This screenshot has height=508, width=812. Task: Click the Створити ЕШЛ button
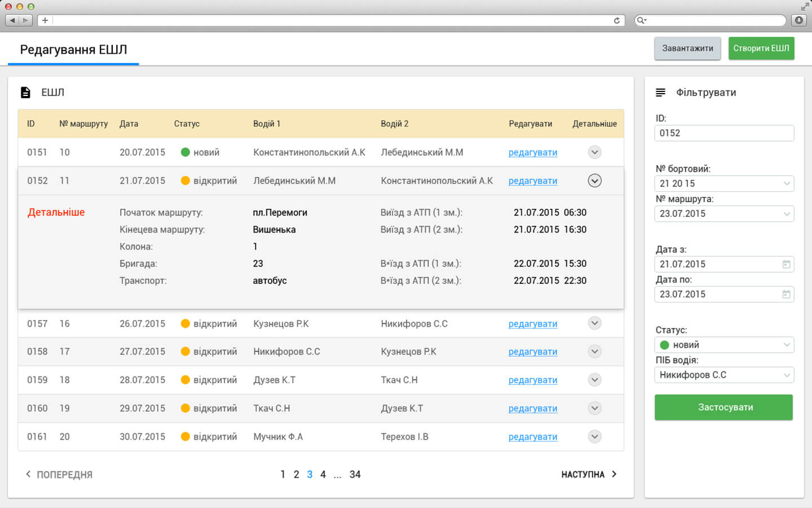[x=761, y=49]
